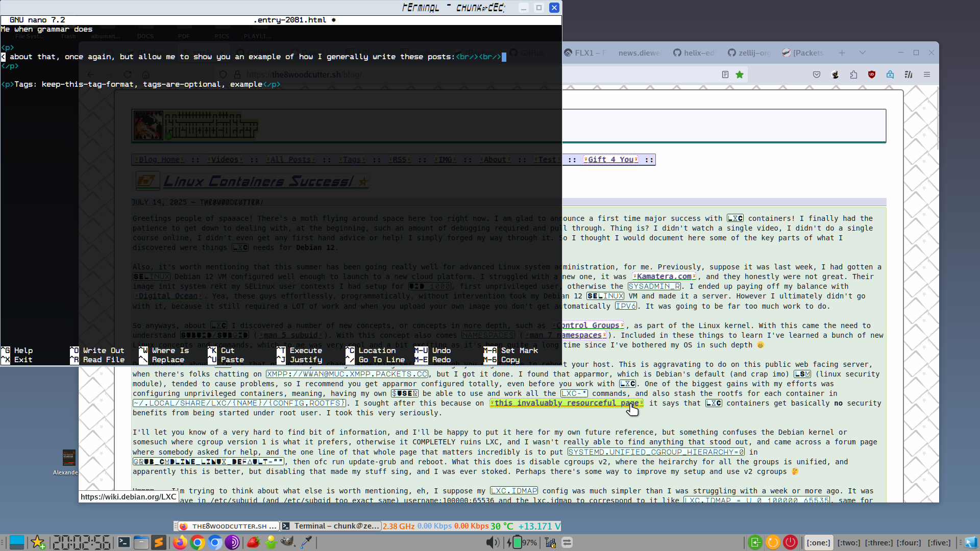This screenshot has height=551, width=980.
Task: Switch to the [Packets browser tab
Action: (x=803, y=53)
